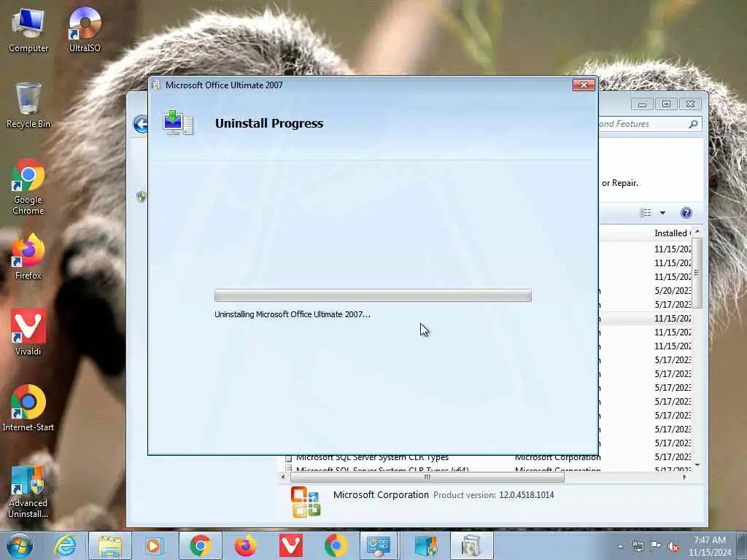The image size is (747, 560).
Task: Open the taskbar clock showing 7:47 AM
Action: tap(710, 546)
